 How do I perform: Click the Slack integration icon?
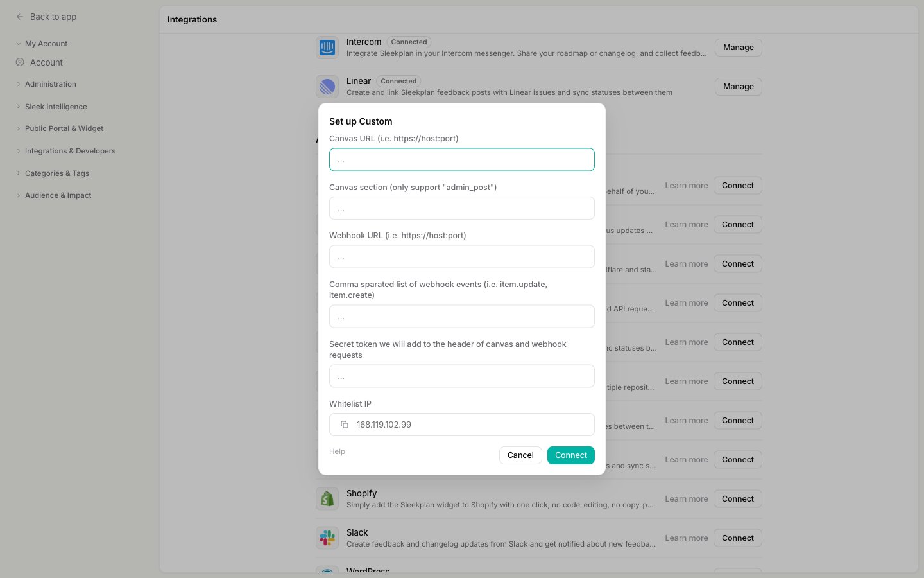[327, 538]
